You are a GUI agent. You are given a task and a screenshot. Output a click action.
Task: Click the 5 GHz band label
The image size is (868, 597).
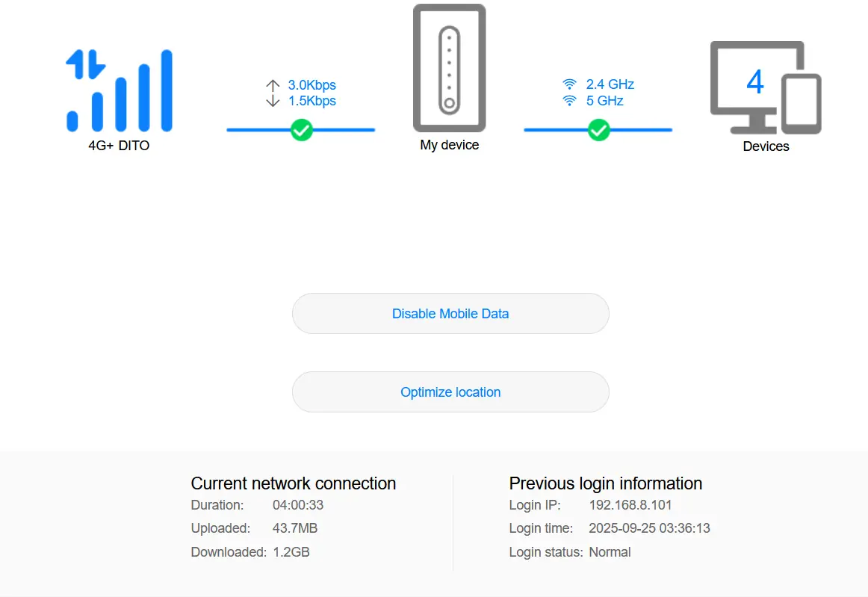[604, 101]
